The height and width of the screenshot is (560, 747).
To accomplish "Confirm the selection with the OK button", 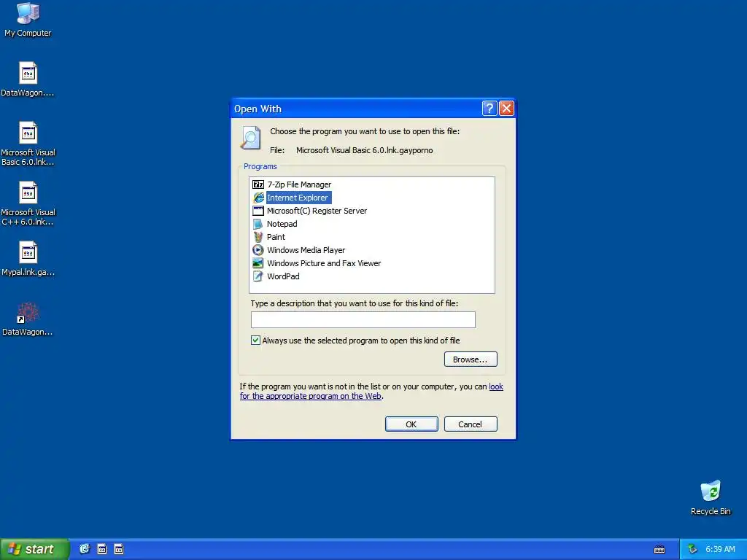I will pos(411,424).
